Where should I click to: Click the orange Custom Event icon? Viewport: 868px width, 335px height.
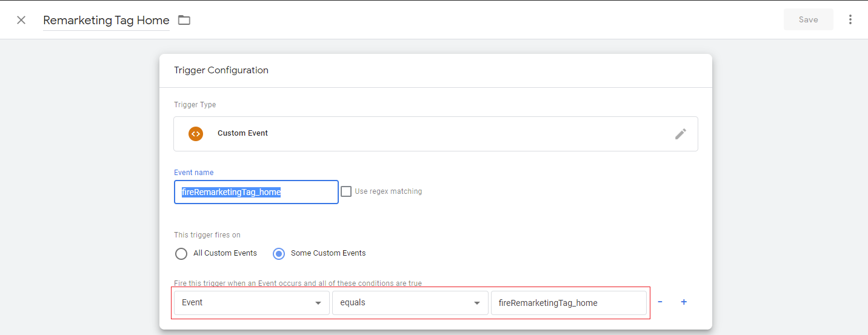click(196, 134)
